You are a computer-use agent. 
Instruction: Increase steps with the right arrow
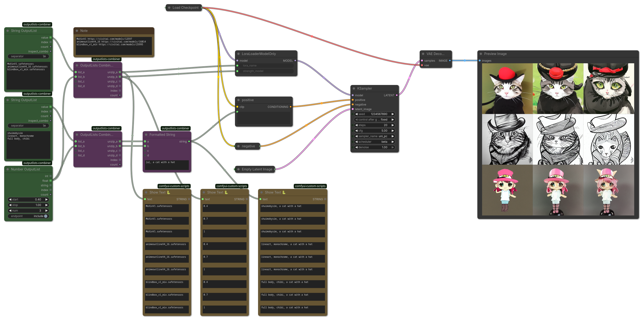coord(393,125)
